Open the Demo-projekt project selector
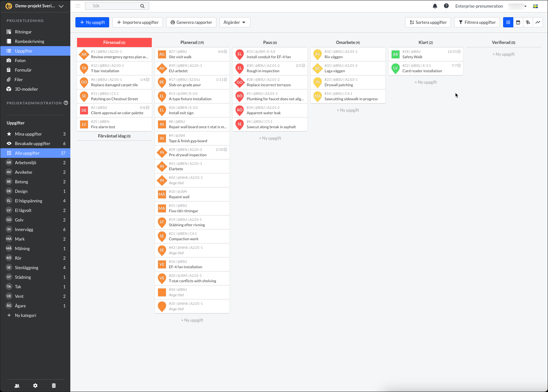The width and height of the screenshot is (548, 392). point(35,6)
